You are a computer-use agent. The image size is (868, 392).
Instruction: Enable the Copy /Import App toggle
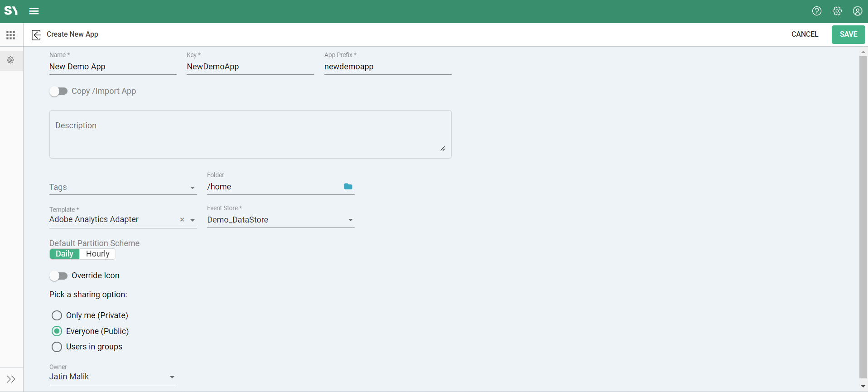[58, 92]
